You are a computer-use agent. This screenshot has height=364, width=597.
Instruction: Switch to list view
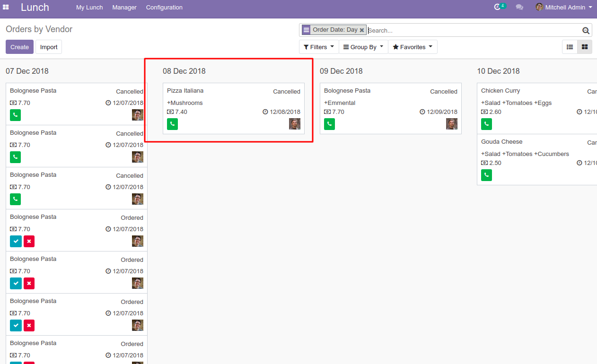click(570, 47)
